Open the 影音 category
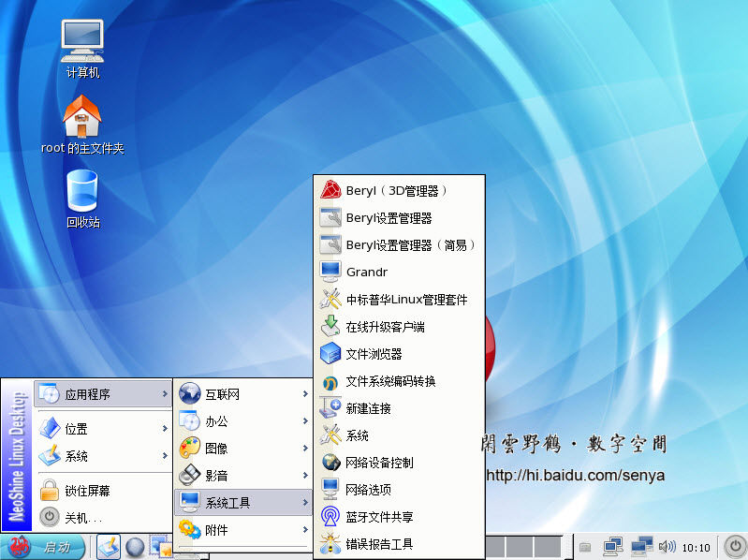Viewport: 748px width, 560px height. pos(243,476)
